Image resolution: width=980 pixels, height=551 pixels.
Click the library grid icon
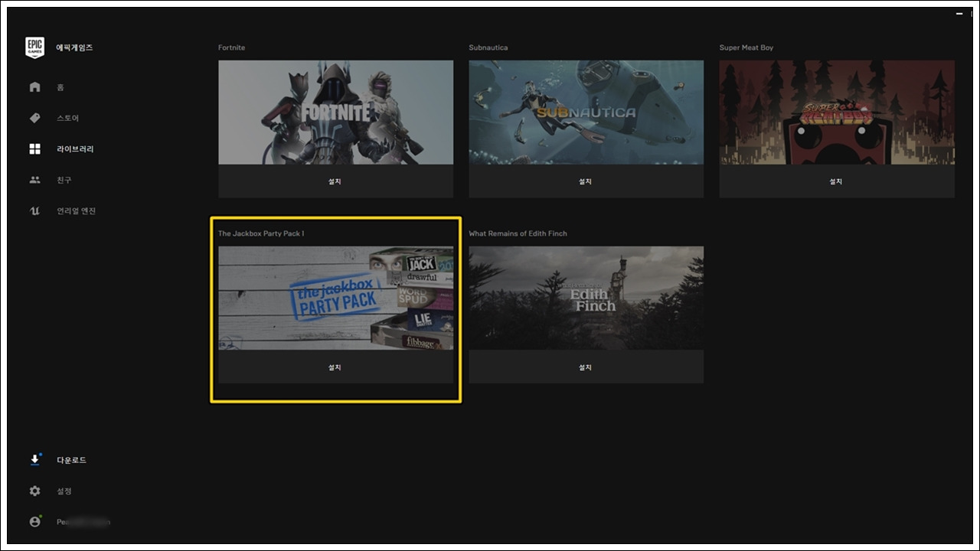(x=34, y=149)
